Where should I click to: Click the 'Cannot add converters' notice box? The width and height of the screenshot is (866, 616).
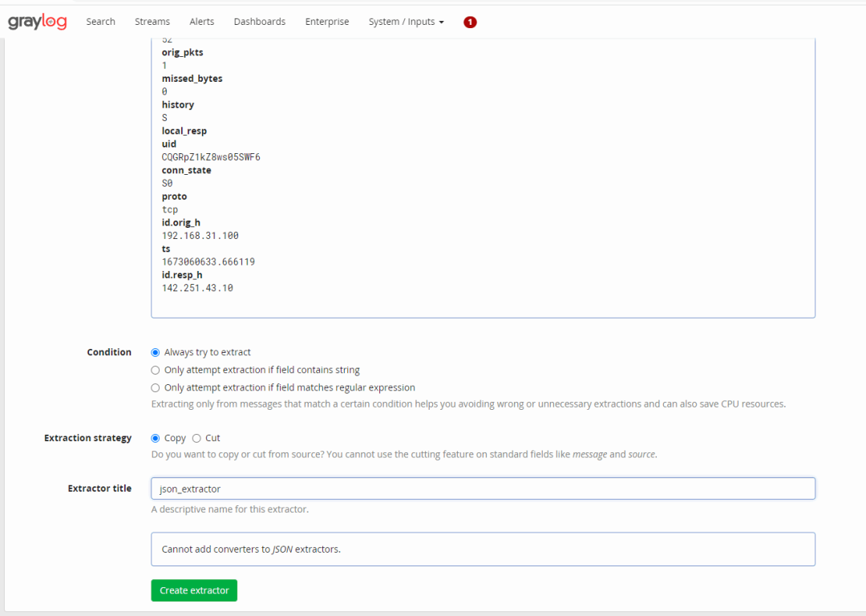[x=483, y=549]
